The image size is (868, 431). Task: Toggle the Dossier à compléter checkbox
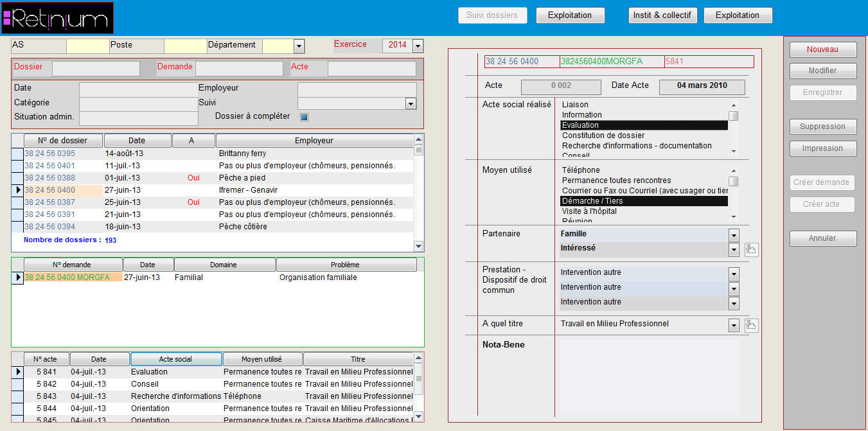pos(305,117)
